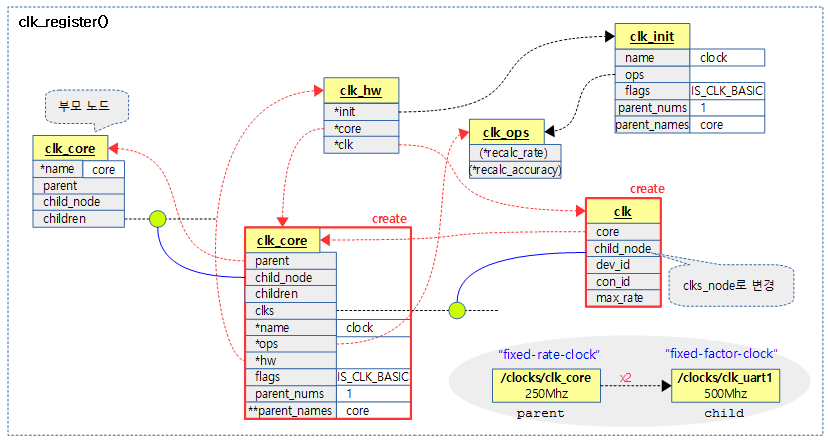Click the 'create' label above red clk_core box
830x442 pixels.
coord(389,219)
